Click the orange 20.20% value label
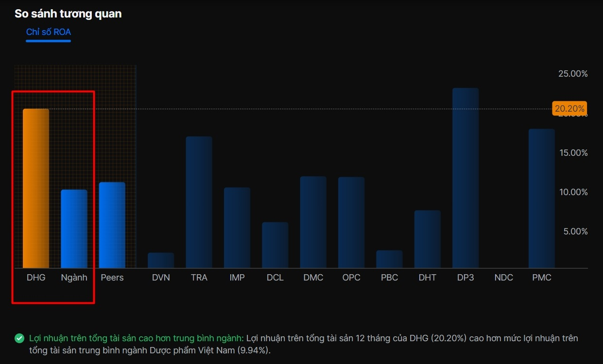 point(569,108)
